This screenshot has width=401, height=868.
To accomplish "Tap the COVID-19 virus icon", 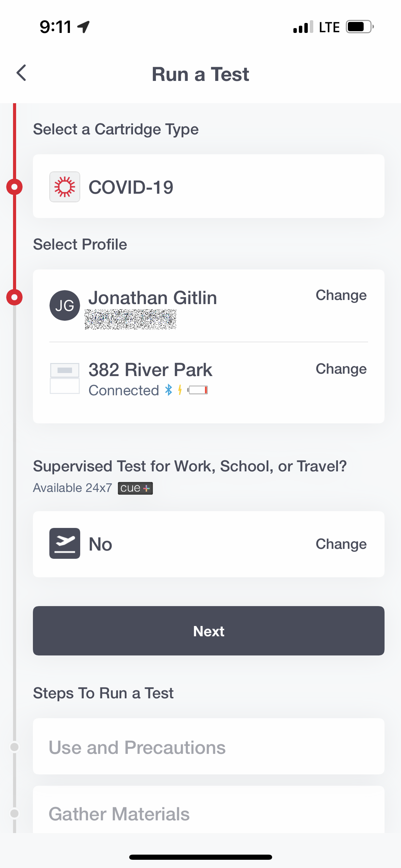I will (x=65, y=187).
